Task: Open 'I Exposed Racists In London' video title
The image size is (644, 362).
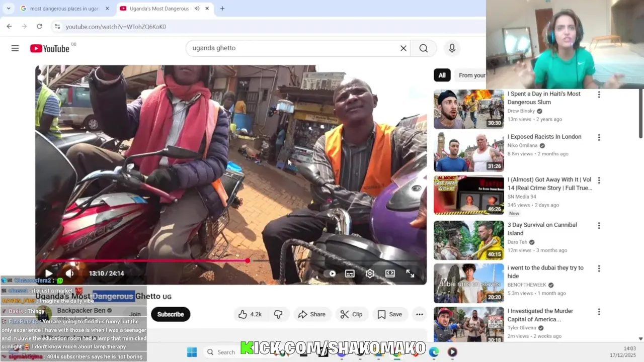Action: click(544, 137)
